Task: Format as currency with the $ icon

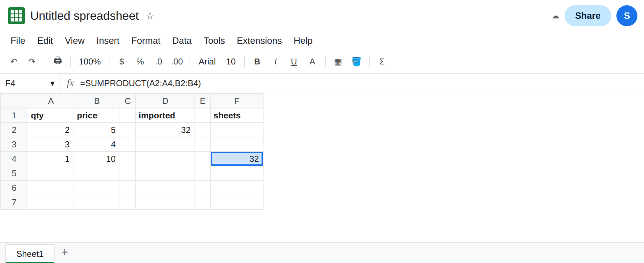Action: coord(122,61)
